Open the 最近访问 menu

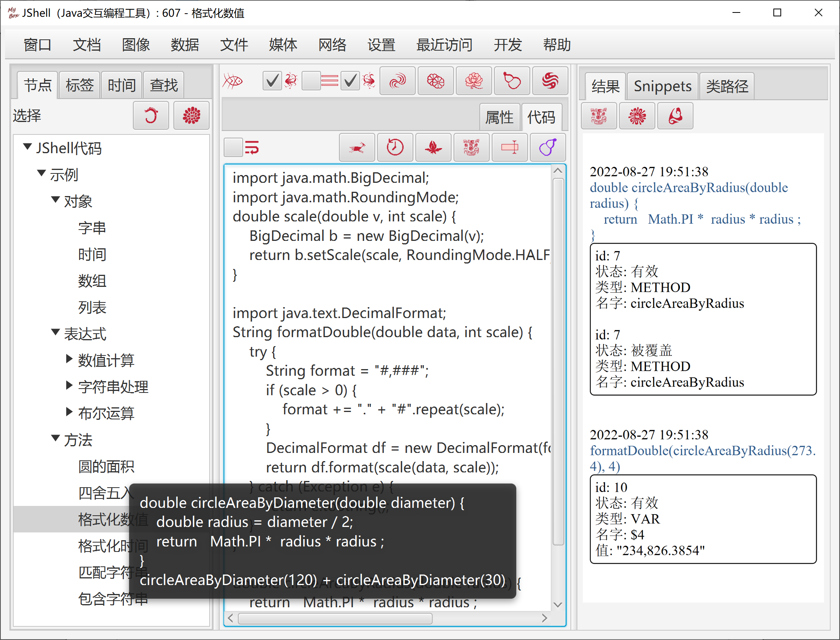point(444,45)
